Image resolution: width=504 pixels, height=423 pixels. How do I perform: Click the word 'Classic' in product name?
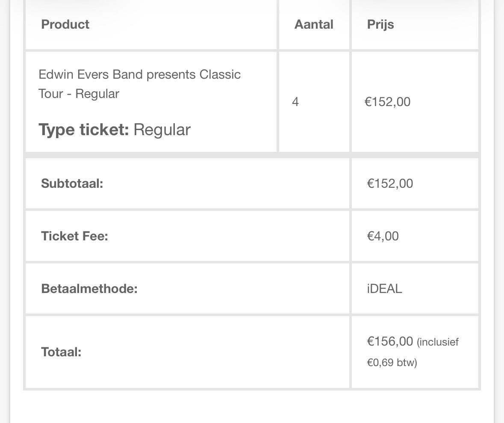pyautogui.click(x=220, y=74)
